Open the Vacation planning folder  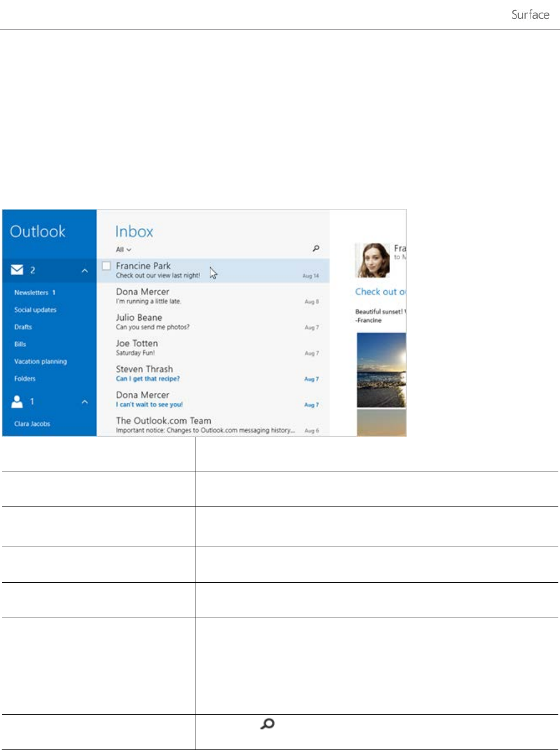(40, 362)
